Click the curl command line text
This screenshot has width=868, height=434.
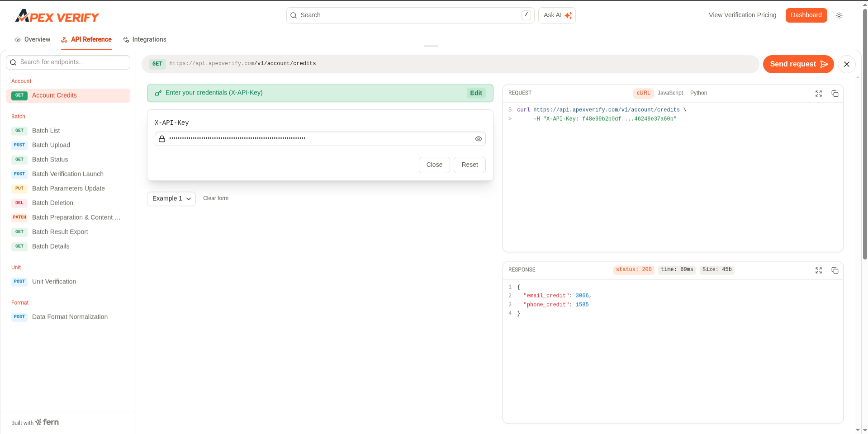(x=602, y=110)
